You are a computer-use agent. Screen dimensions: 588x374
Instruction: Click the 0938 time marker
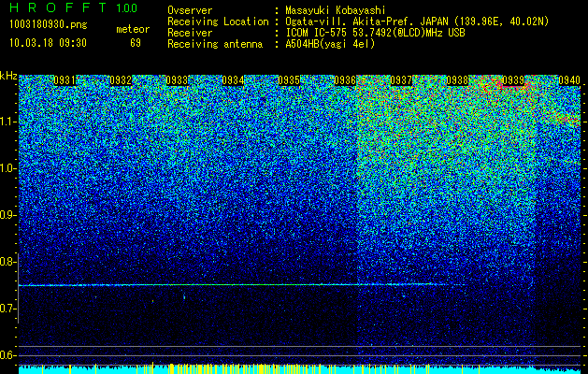[x=457, y=80]
